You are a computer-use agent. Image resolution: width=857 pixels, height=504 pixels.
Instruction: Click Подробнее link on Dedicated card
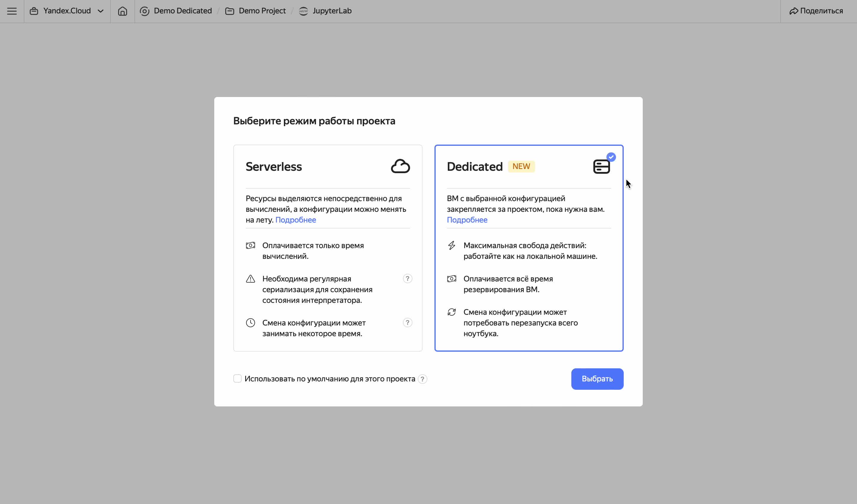tap(467, 220)
